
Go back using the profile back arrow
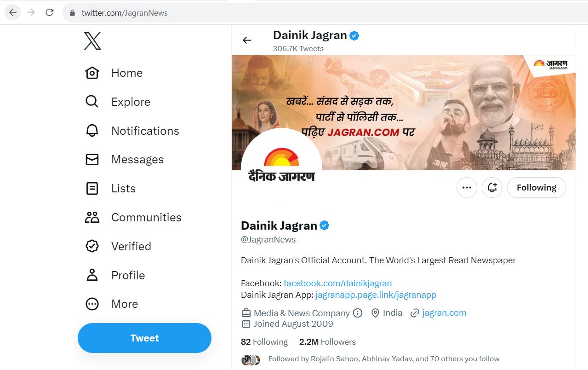pyautogui.click(x=246, y=40)
